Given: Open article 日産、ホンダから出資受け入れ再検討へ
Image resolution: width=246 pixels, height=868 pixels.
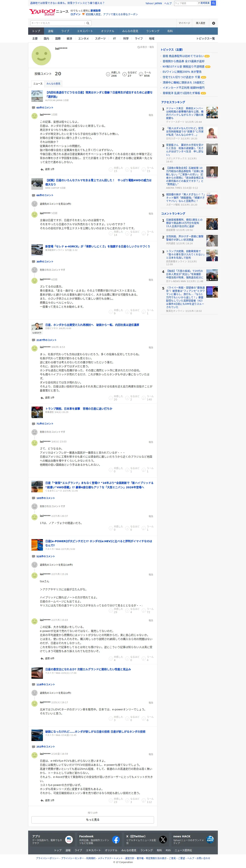Looking at the screenshot, I should click(92, 325).
